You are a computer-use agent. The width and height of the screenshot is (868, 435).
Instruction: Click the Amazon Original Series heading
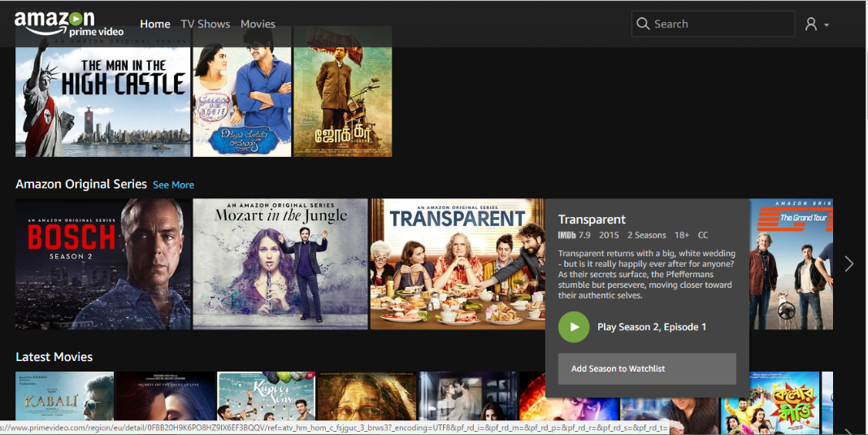point(80,184)
